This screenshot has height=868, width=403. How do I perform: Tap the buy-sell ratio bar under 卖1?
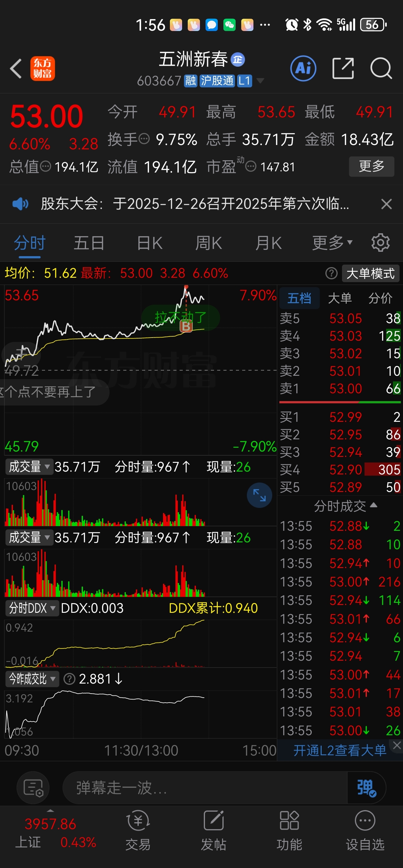click(x=340, y=402)
